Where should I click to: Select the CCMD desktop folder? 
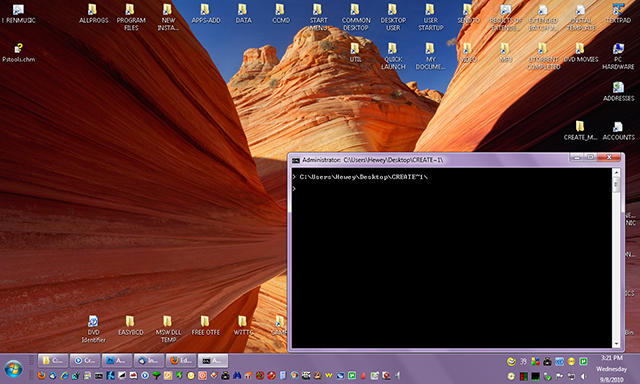[281, 13]
